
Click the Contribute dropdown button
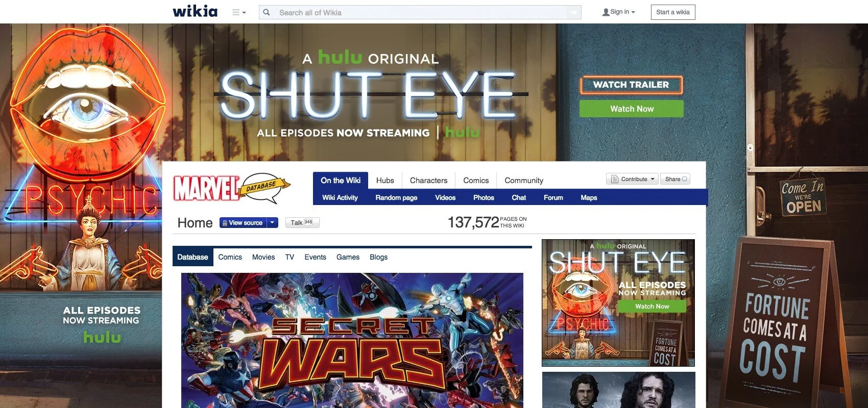pyautogui.click(x=632, y=179)
